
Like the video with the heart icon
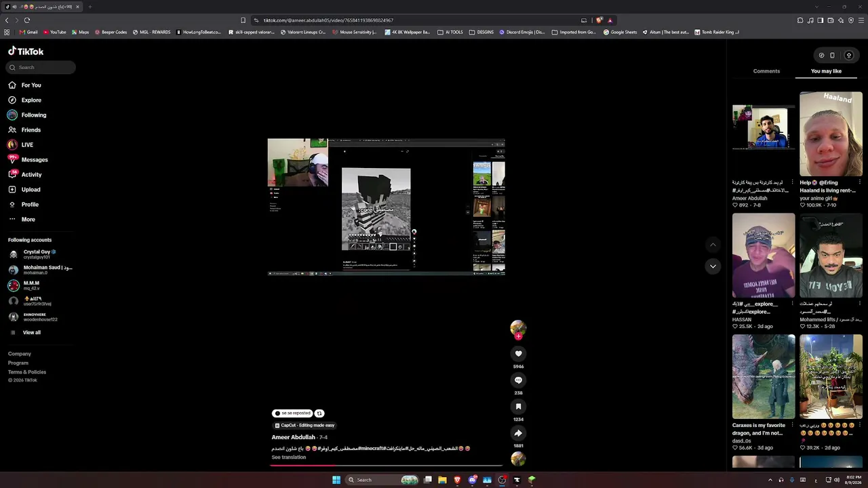click(x=518, y=354)
